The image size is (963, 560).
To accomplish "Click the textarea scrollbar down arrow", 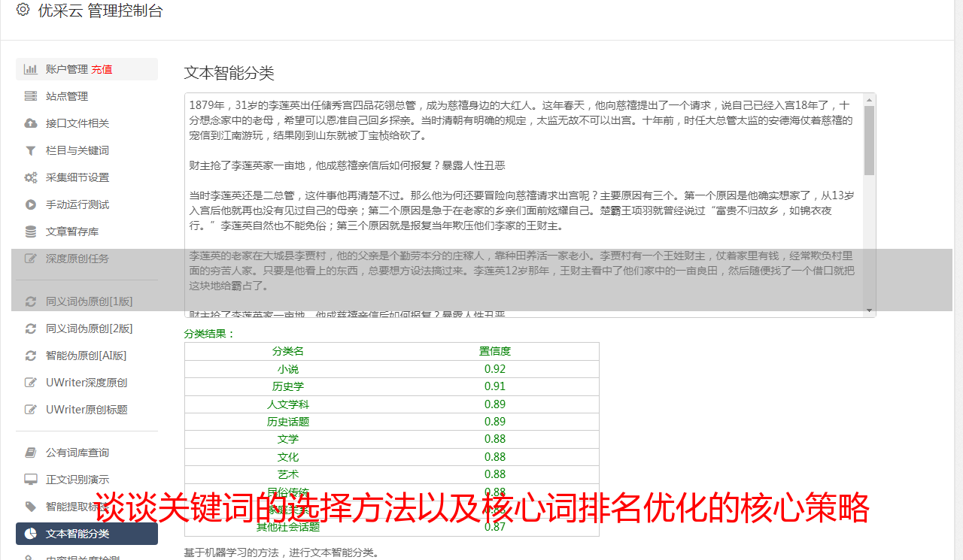I will coord(869,310).
